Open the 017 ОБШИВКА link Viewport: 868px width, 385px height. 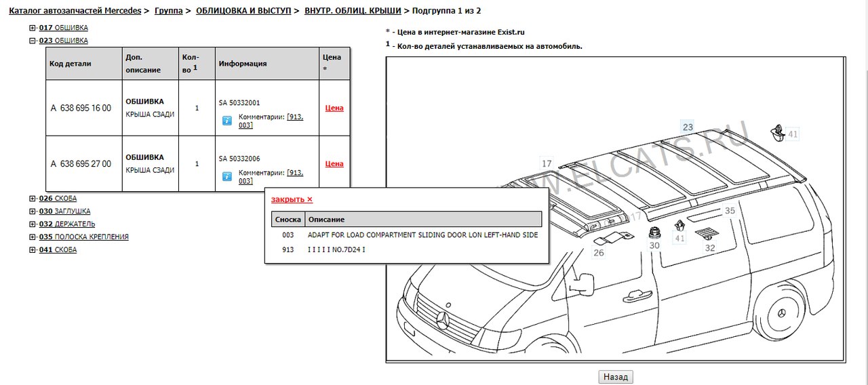pos(63,28)
